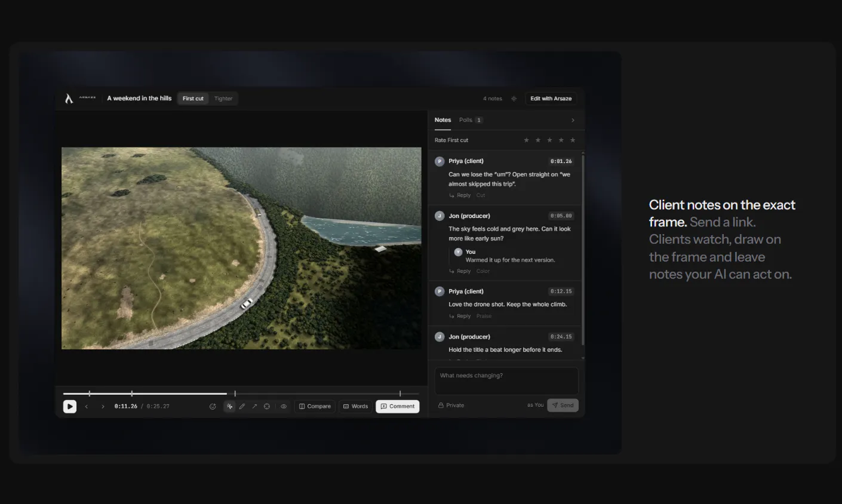842x504 pixels.
Task: Click Edit with Arsaze
Action: coord(551,99)
